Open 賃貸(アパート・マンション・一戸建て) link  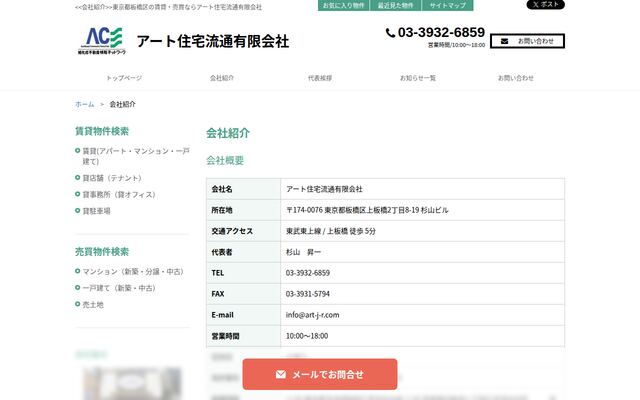click(x=136, y=156)
